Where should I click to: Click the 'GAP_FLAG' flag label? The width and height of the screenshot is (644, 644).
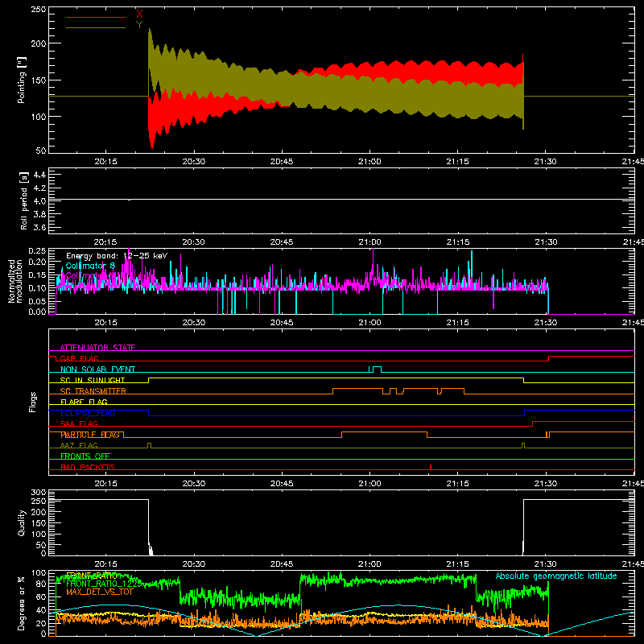click(x=79, y=358)
